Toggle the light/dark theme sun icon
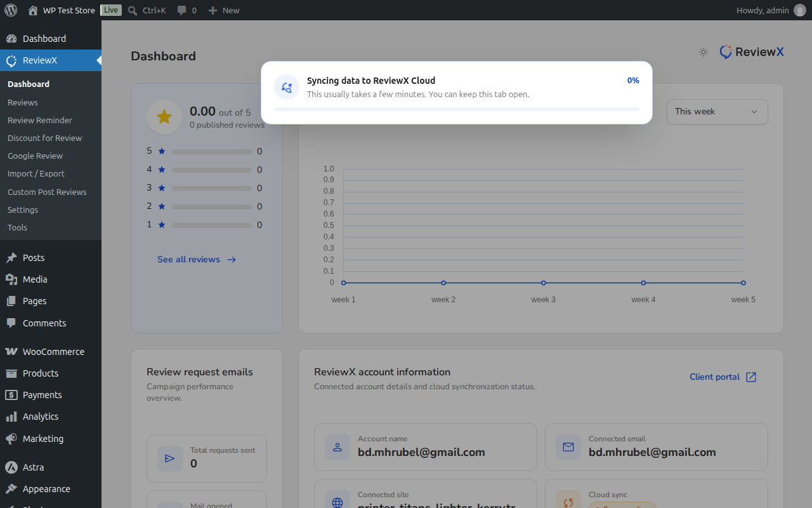 coord(703,52)
